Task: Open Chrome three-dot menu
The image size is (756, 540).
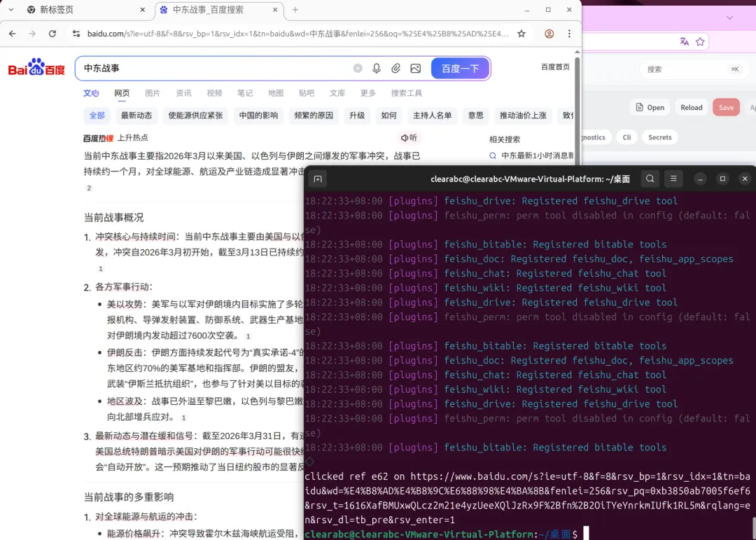Action: (x=569, y=34)
